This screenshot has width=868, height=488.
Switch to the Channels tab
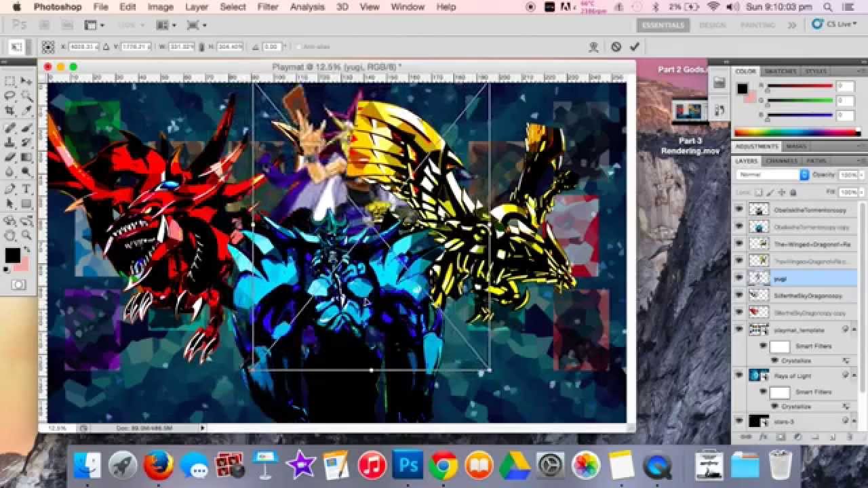782,161
